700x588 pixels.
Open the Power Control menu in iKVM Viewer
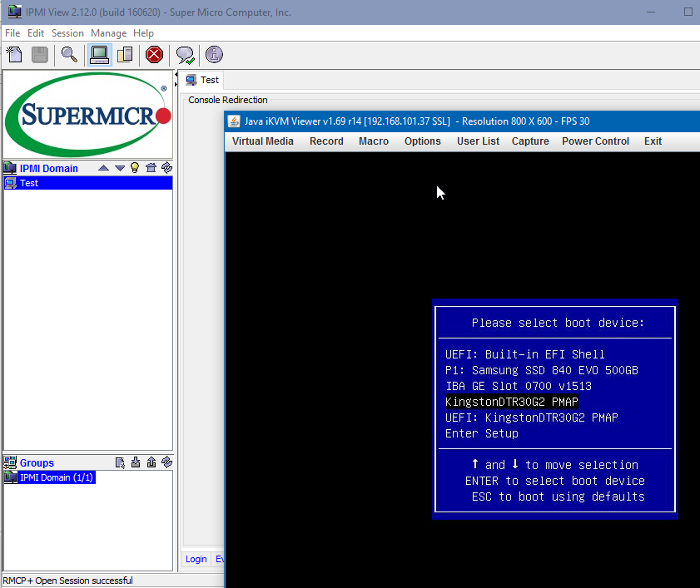click(595, 141)
